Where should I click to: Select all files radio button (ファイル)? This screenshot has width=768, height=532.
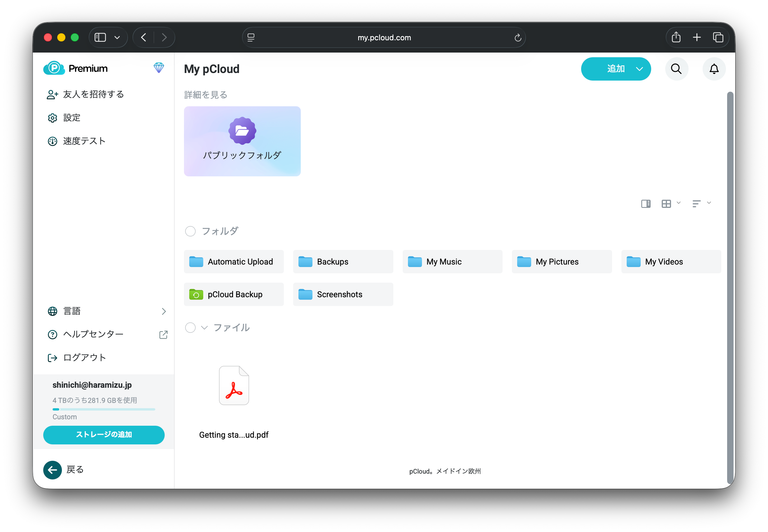(x=190, y=327)
